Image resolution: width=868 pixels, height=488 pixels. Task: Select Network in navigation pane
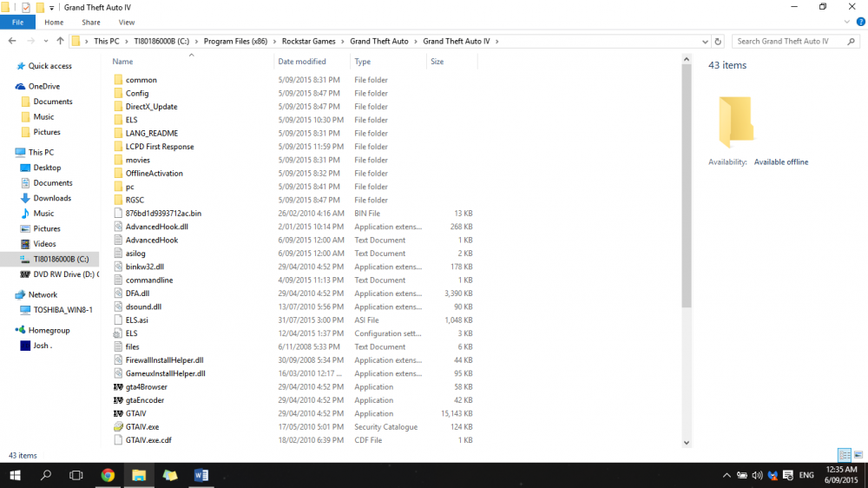[x=43, y=294]
